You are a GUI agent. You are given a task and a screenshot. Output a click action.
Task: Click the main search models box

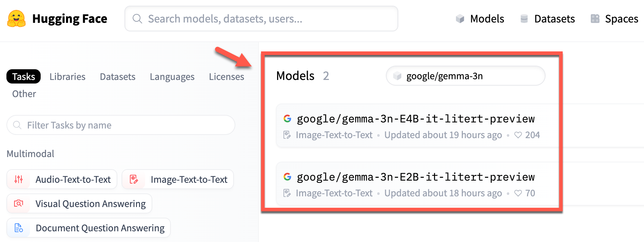[x=261, y=19]
